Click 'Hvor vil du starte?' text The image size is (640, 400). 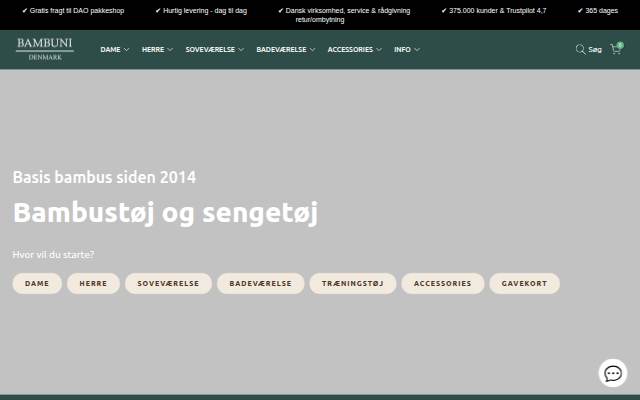(x=53, y=255)
